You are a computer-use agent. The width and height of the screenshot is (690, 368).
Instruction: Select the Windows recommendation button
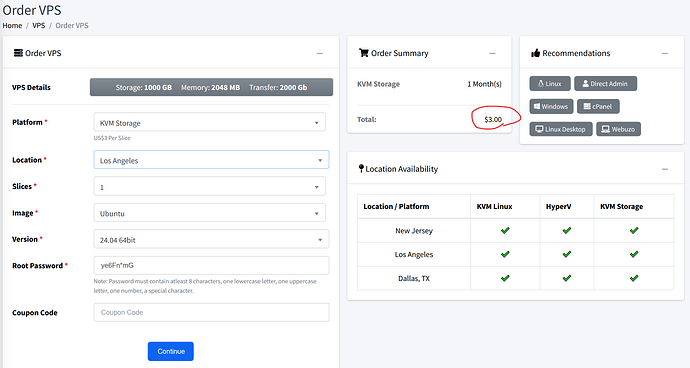tap(551, 107)
